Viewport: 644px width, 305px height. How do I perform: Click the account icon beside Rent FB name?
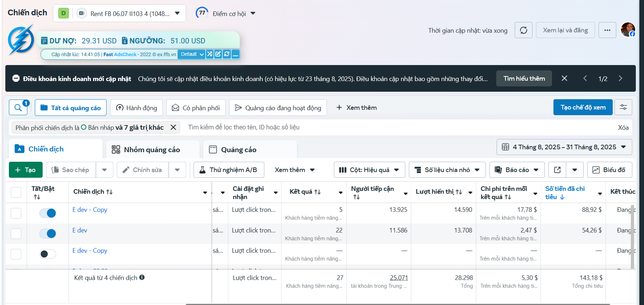pyautogui.click(x=82, y=14)
